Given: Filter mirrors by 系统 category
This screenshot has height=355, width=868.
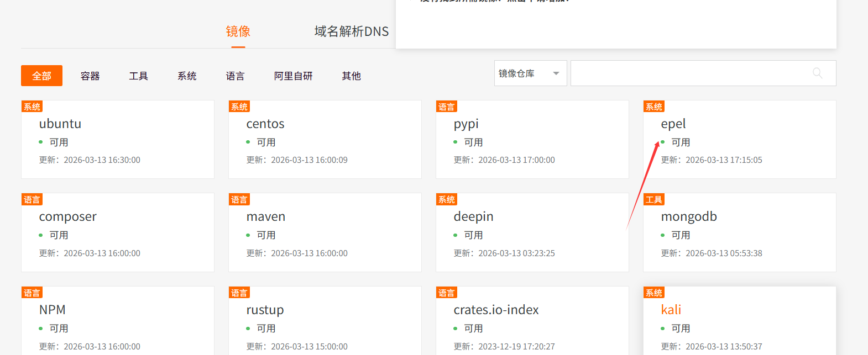Looking at the screenshot, I should click(x=187, y=76).
